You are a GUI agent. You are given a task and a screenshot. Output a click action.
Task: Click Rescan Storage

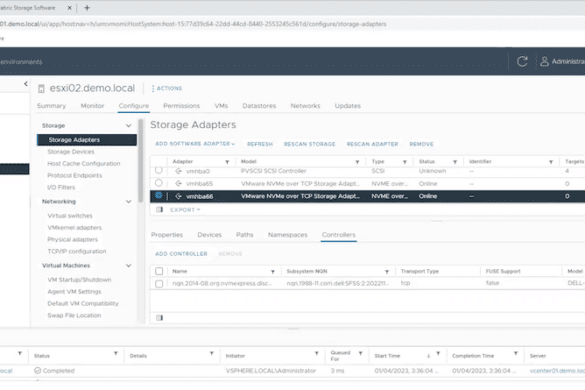pos(310,144)
